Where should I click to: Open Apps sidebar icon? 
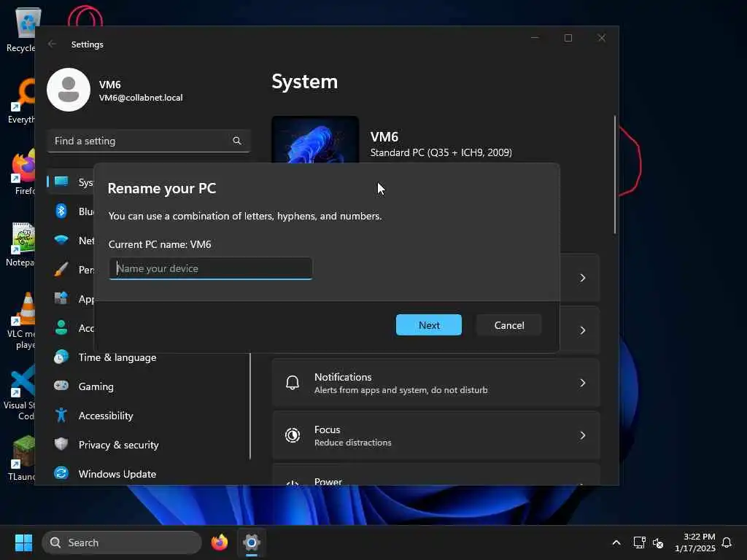[61, 298]
